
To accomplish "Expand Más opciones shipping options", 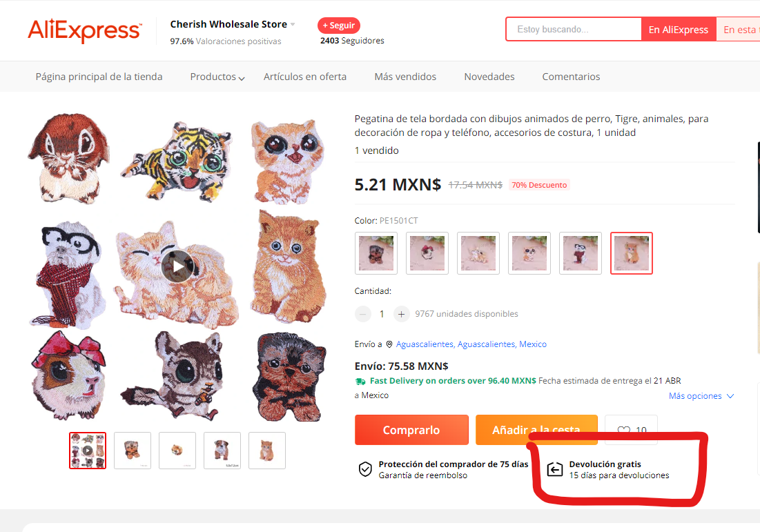I will click(701, 396).
